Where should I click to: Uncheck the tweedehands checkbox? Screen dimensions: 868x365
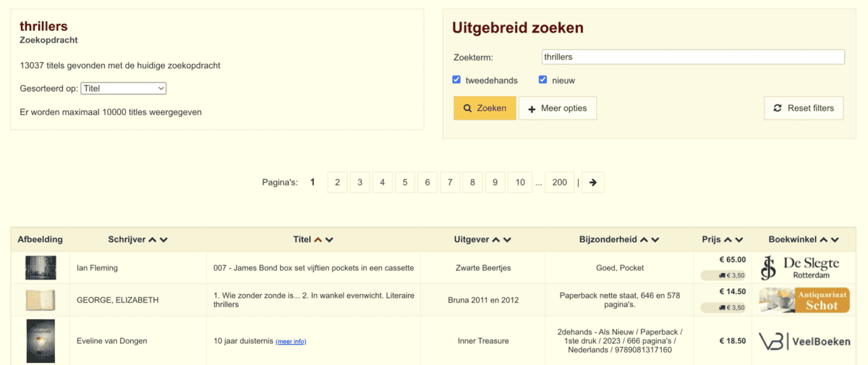[x=456, y=80]
